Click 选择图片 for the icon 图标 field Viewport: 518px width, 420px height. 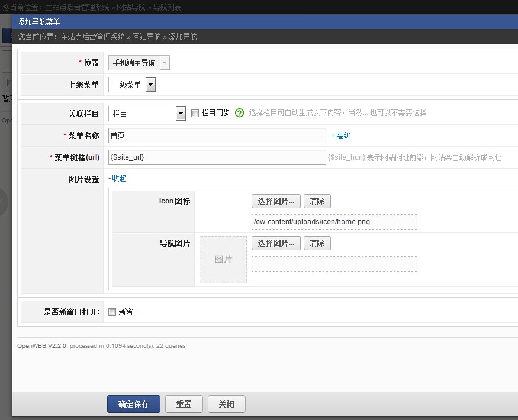275,201
